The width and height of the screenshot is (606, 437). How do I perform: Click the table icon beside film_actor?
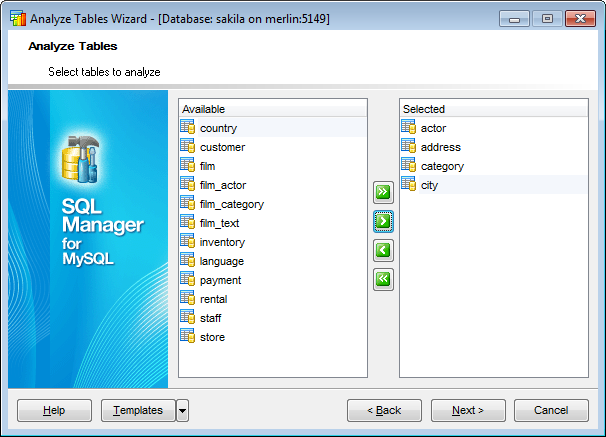coord(188,184)
